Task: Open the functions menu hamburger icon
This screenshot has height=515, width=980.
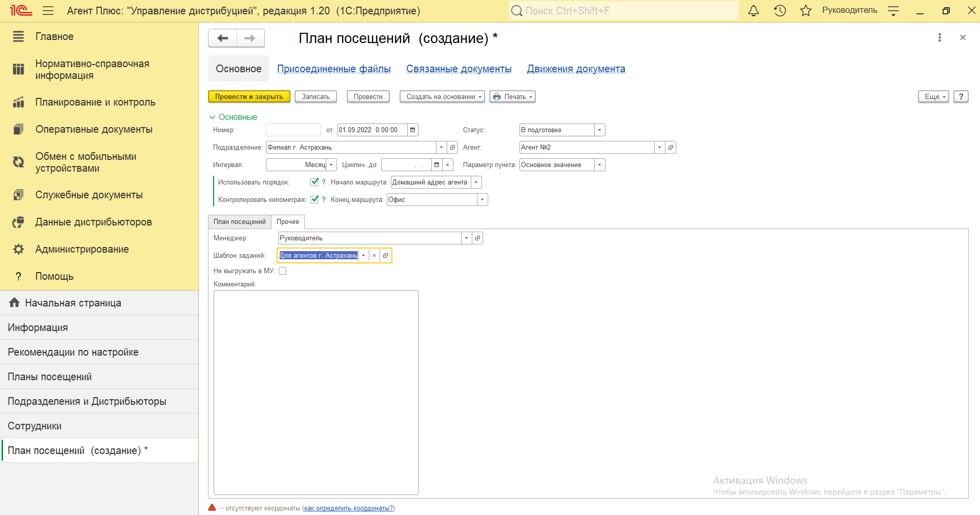Action: 48,10
